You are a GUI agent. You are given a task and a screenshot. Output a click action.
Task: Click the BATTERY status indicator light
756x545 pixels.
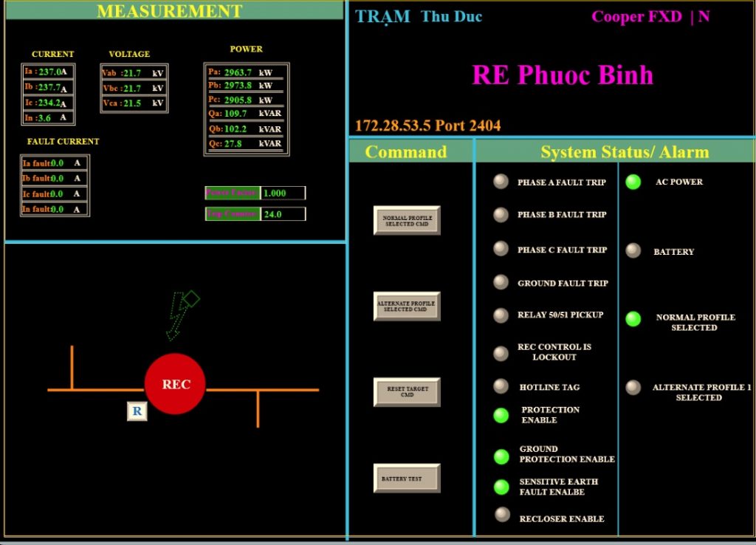(x=633, y=251)
